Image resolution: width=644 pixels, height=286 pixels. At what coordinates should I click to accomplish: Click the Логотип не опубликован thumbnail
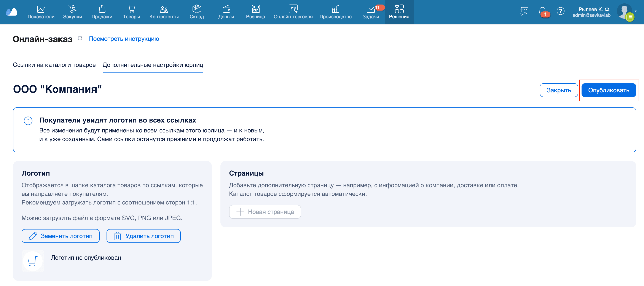(32, 261)
